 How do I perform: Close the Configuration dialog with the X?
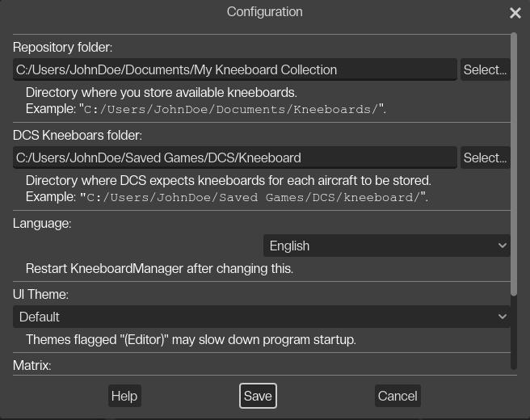(515, 13)
